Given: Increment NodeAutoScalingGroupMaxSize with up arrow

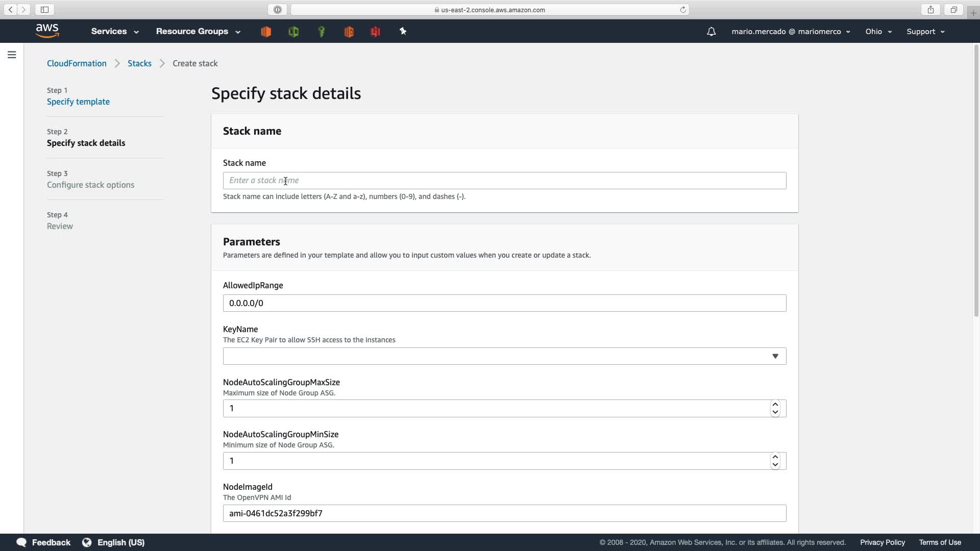Looking at the screenshot, I should [x=775, y=405].
